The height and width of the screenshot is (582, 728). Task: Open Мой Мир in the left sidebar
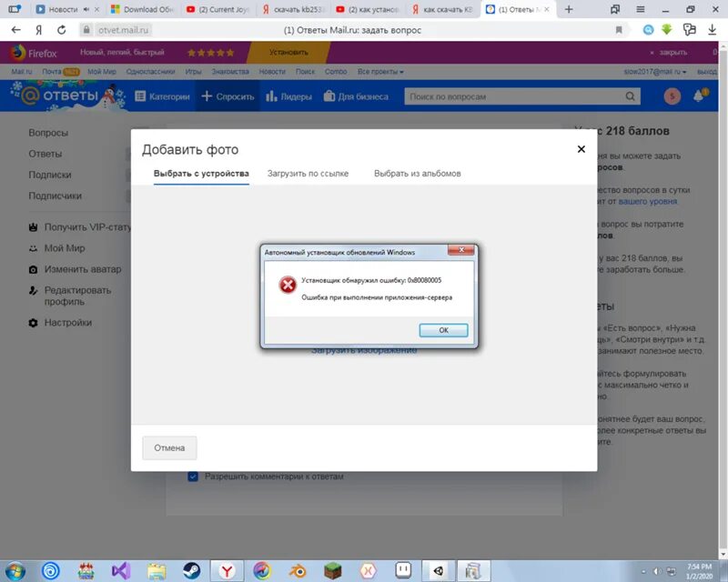[x=56, y=248]
